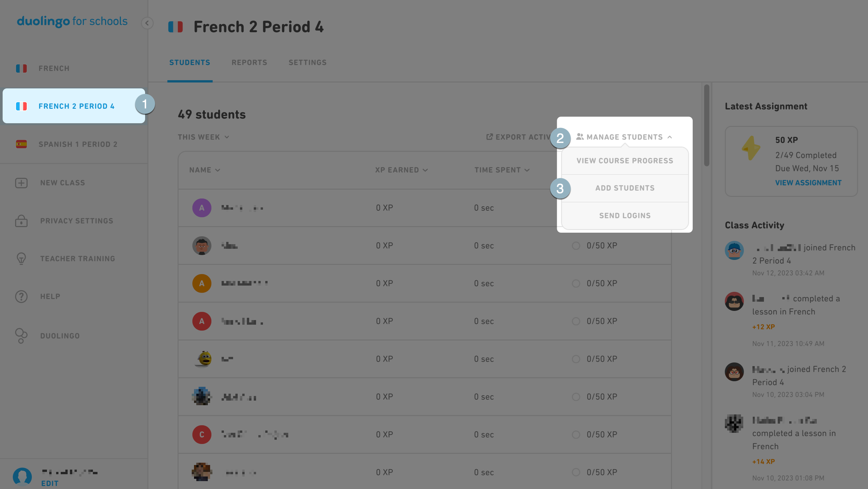Click the student list vertical scrollbar
Viewport: 868px width, 489px height.
(x=706, y=125)
